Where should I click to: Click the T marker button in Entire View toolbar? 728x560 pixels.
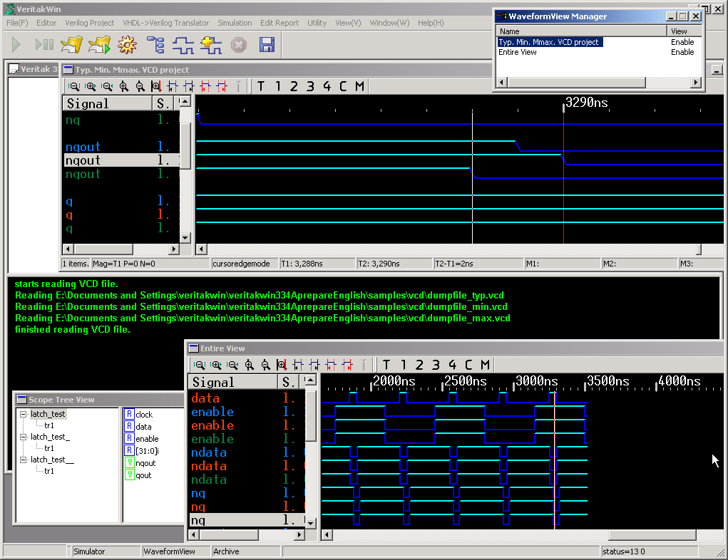tap(386, 365)
